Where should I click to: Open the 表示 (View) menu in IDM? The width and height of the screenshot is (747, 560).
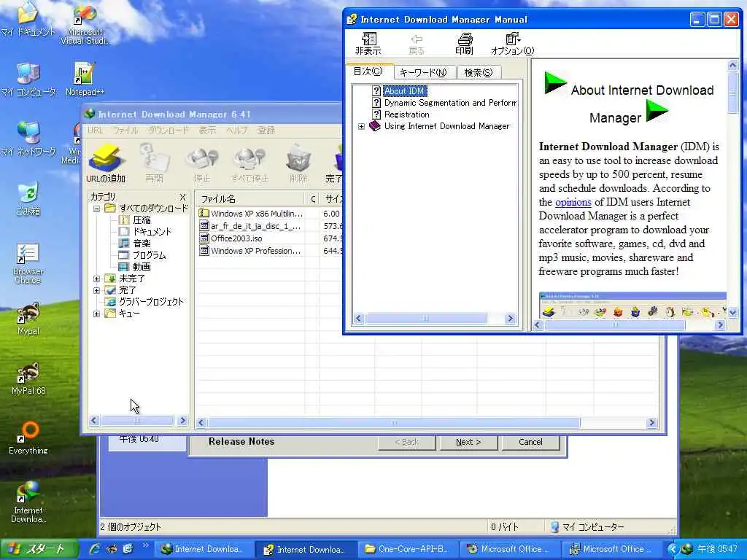coord(207,131)
